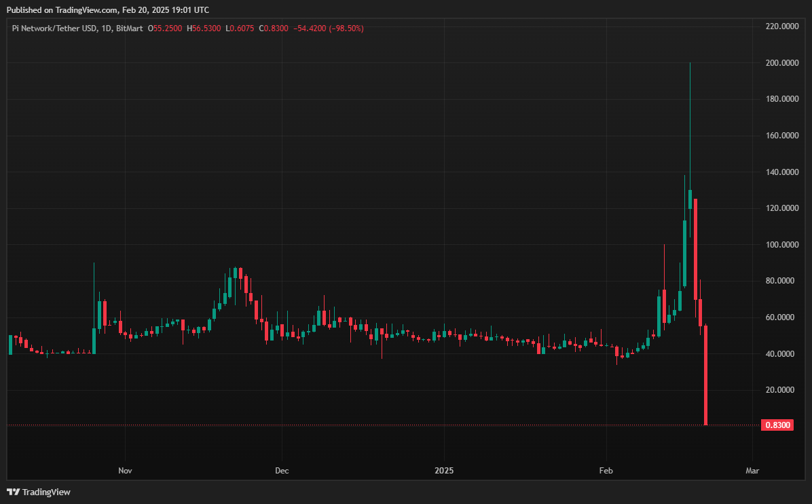Click the 2025 label on the time axis
The image size is (812, 504).
point(444,470)
